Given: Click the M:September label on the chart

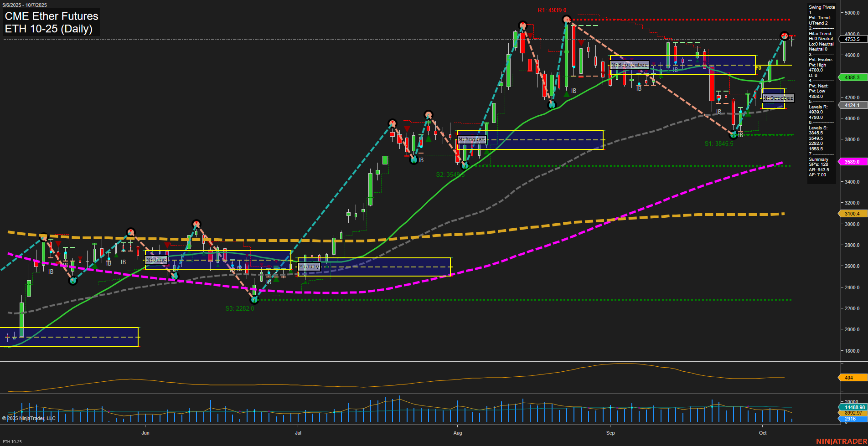Looking at the screenshot, I should 630,65.
